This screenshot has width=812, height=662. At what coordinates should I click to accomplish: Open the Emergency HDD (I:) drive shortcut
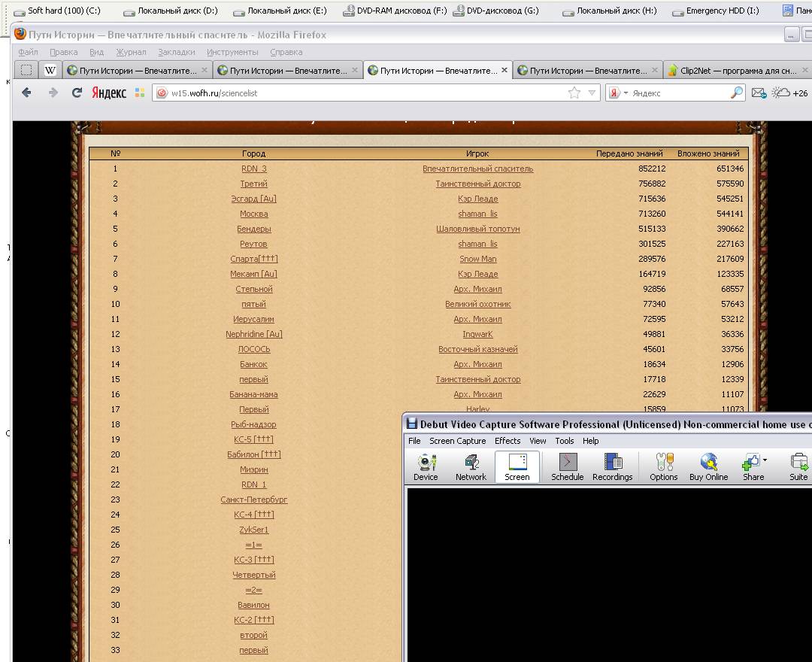pyautogui.click(x=716, y=11)
